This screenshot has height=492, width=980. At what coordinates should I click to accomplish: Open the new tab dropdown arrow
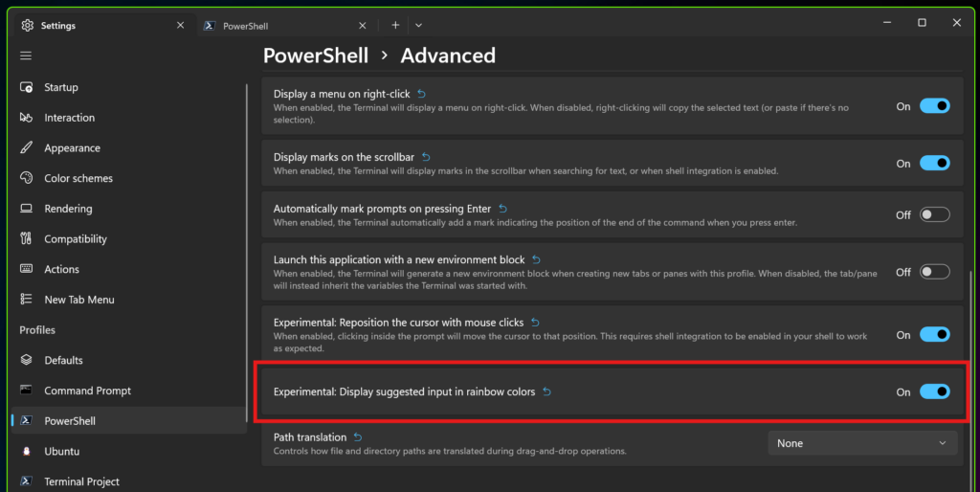[x=418, y=25]
